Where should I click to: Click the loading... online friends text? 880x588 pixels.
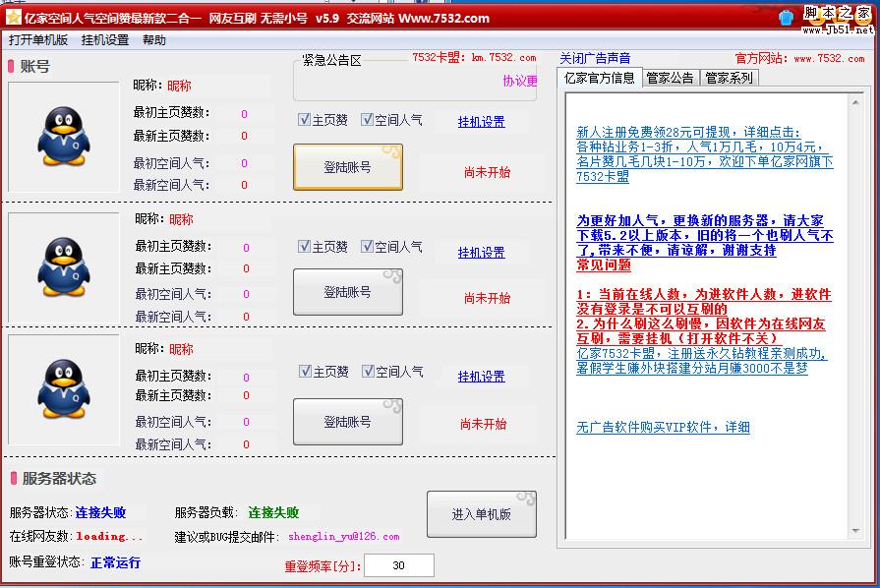pos(109,537)
